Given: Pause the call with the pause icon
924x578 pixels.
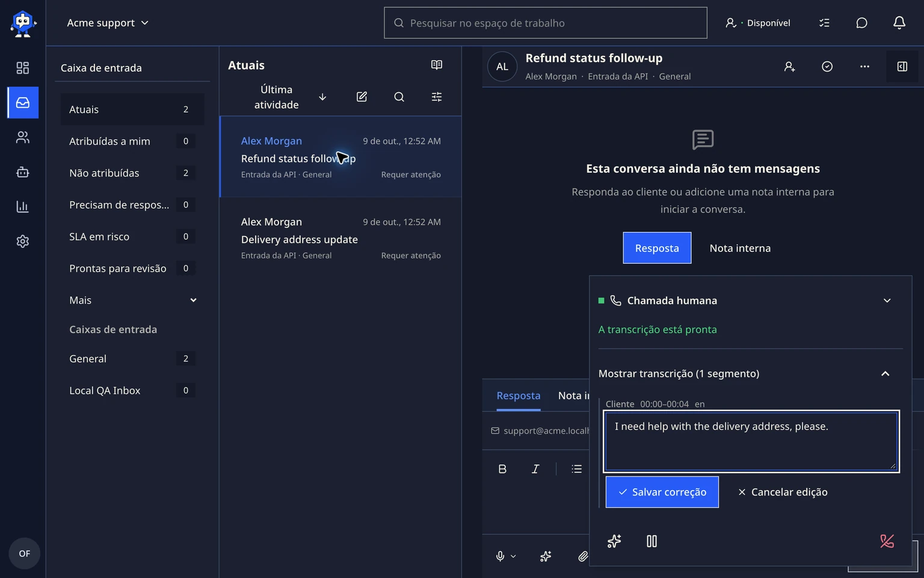Looking at the screenshot, I should (651, 541).
